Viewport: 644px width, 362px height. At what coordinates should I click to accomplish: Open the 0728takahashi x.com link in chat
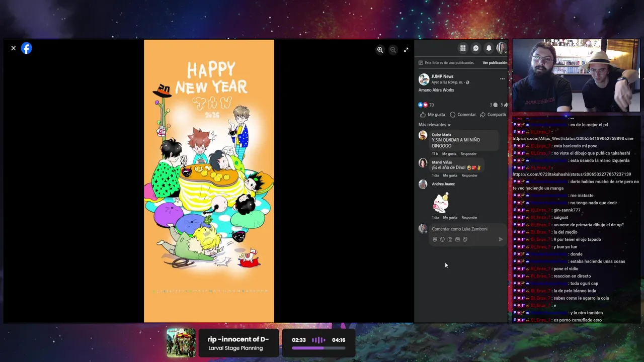[x=572, y=174]
